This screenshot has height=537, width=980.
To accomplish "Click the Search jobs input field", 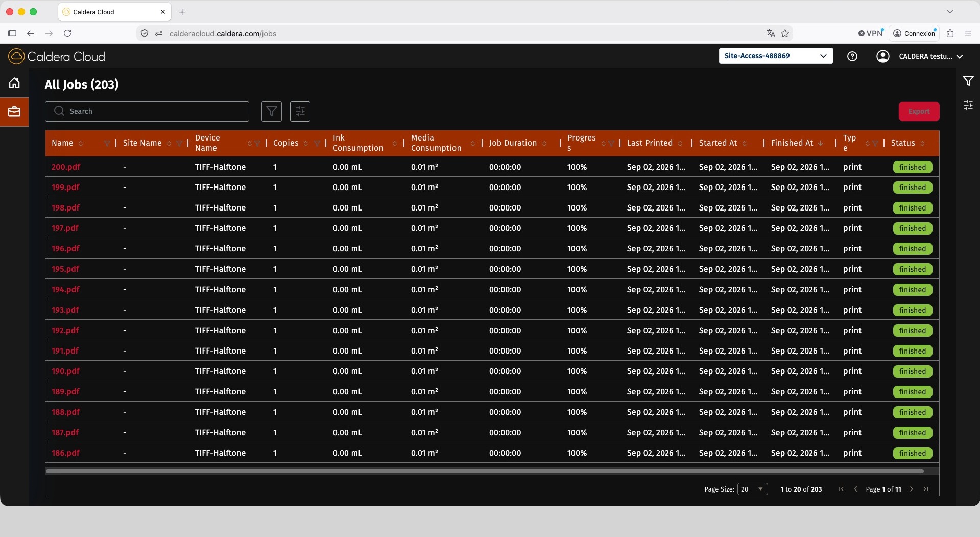I will pyautogui.click(x=147, y=111).
